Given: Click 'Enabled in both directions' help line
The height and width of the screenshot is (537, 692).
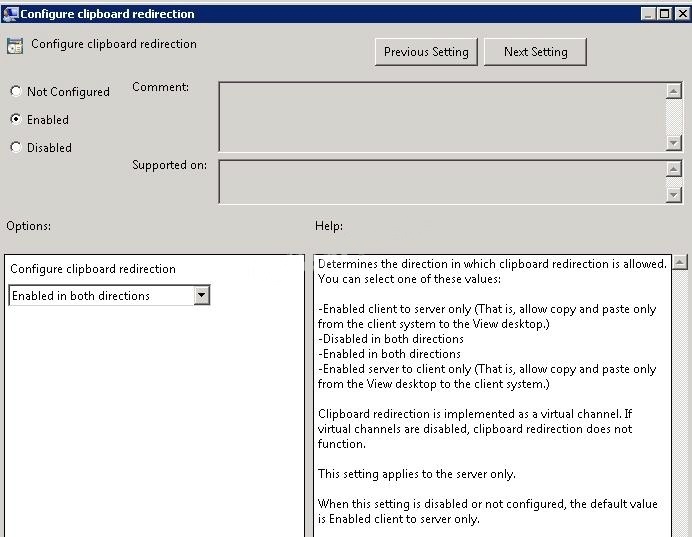Looking at the screenshot, I should [x=389, y=354].
